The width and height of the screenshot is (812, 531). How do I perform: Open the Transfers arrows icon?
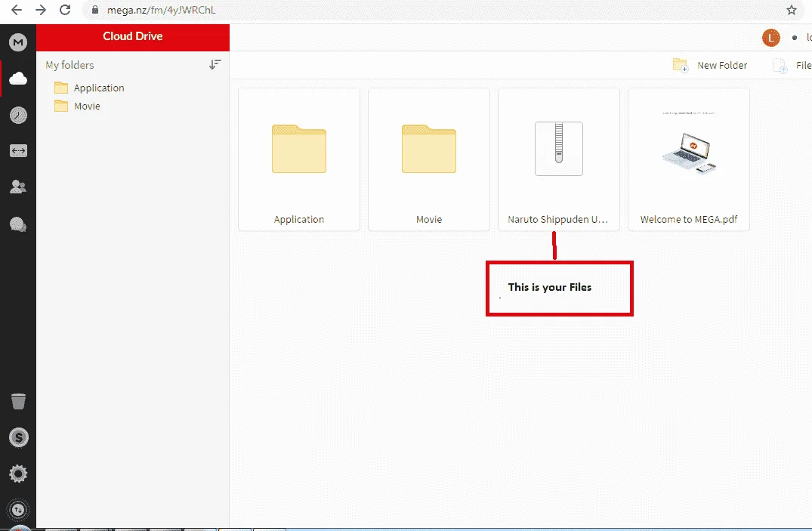pyautogui.click(x=18, y=151)
